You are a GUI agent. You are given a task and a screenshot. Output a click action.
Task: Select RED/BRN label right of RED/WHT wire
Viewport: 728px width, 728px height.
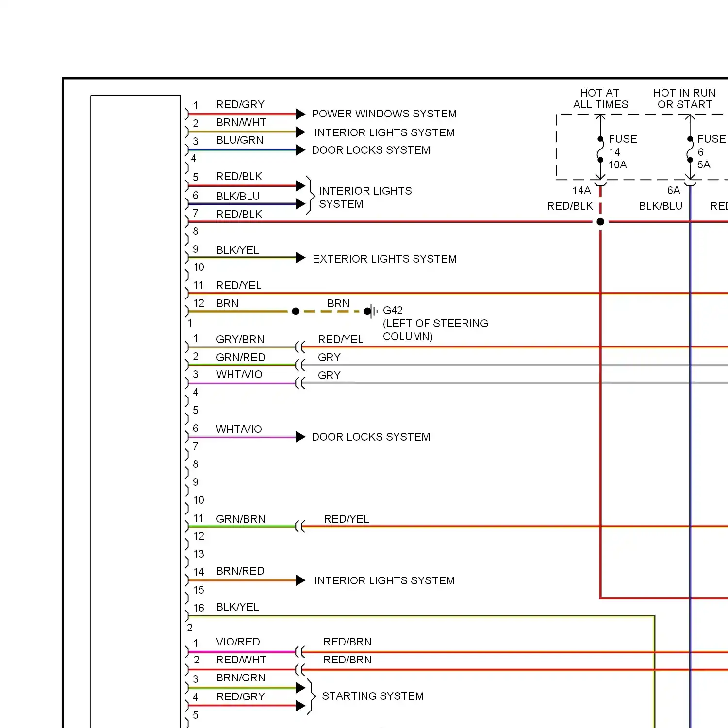pos(347,660)
